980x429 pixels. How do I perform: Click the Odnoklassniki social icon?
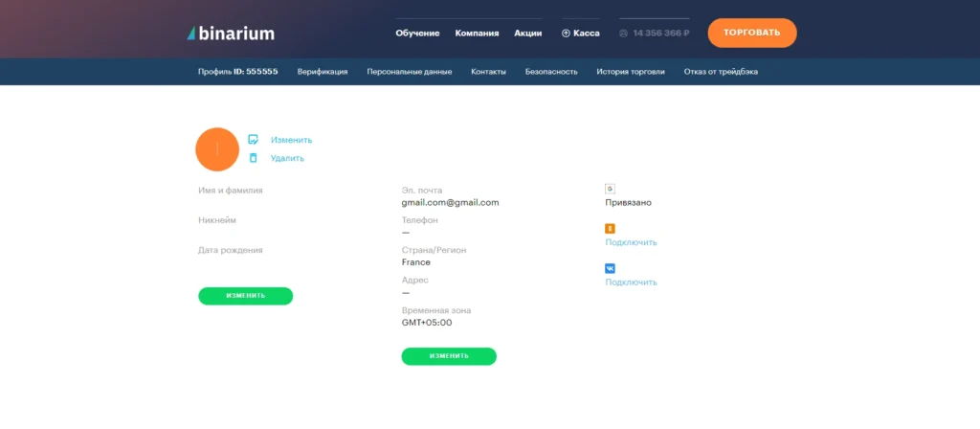pos(610,229)
